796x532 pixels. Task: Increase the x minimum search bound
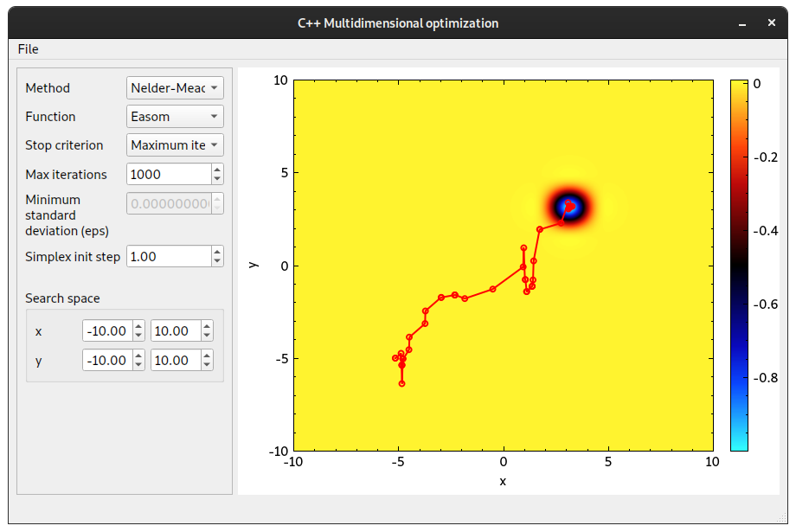pyautogui.click(x=138, y=326)
